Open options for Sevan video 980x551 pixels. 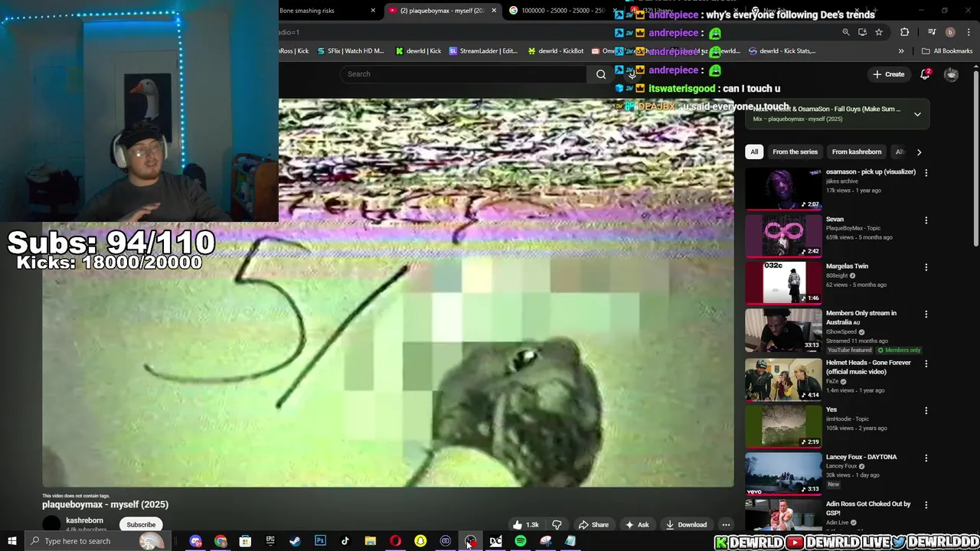926,220
